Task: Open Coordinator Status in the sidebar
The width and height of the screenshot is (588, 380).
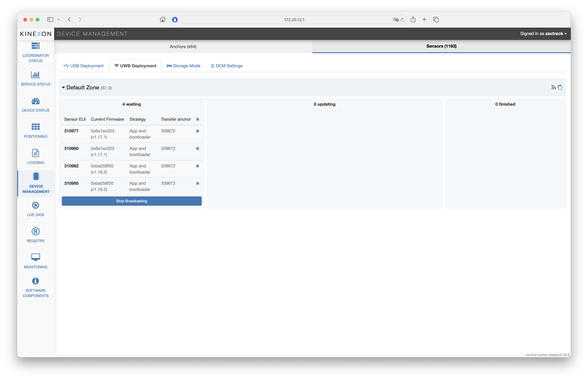Action: click(36, 53)
